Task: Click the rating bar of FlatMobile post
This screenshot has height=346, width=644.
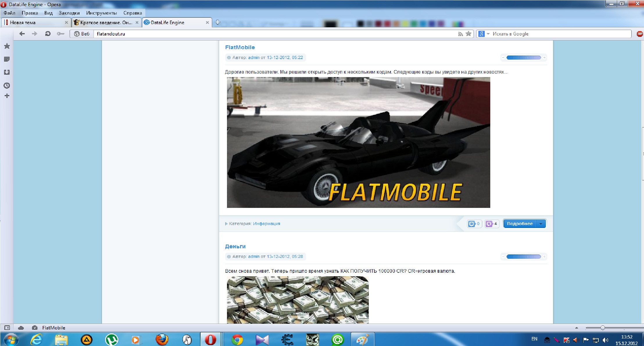Action: (524, 58)
